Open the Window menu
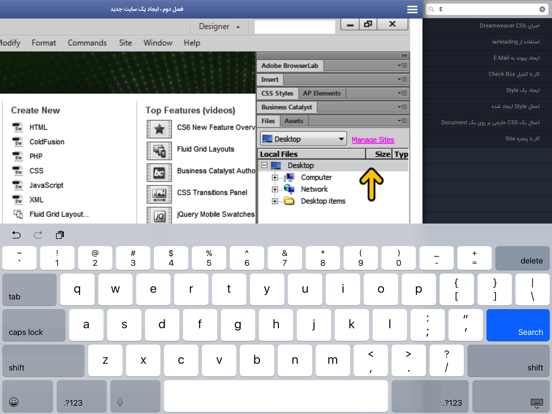The width and height of the screenshot is (552, 414). point(158,43)
